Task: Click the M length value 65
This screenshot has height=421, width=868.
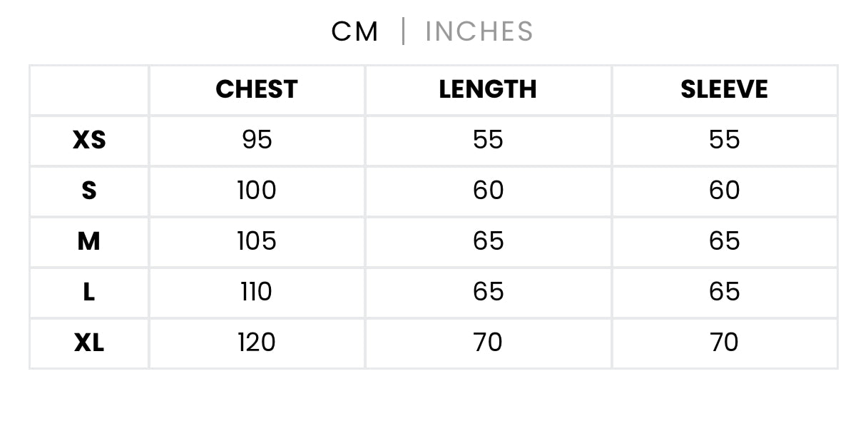Action: click(488, 241)
